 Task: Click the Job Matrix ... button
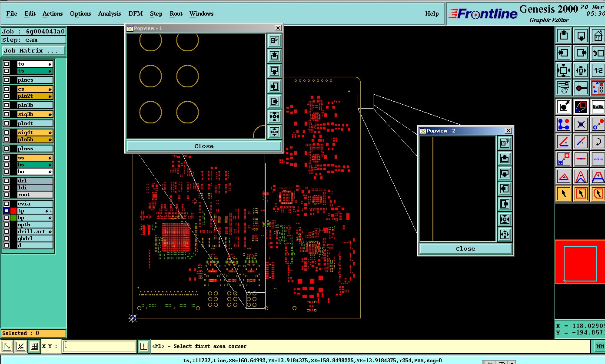pos(33,51)
